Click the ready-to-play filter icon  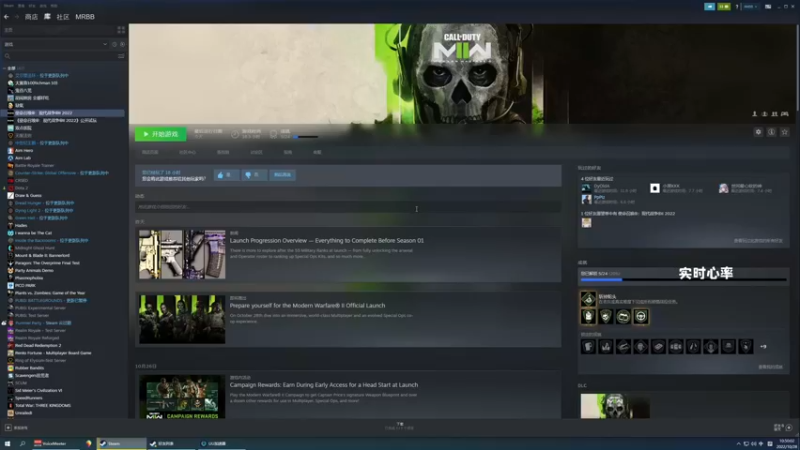coord(122,44)
